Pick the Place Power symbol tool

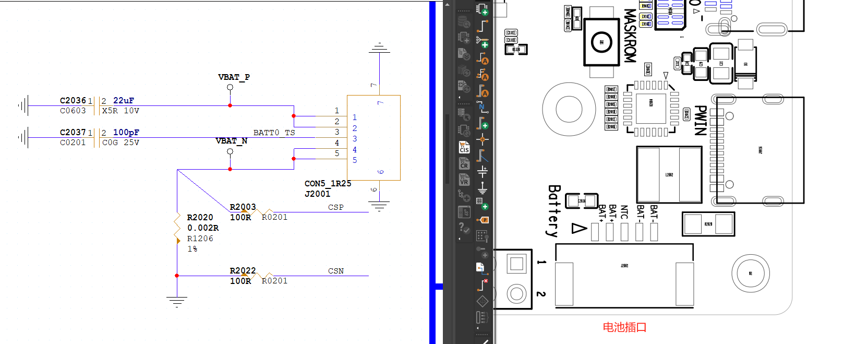(483, 171)
